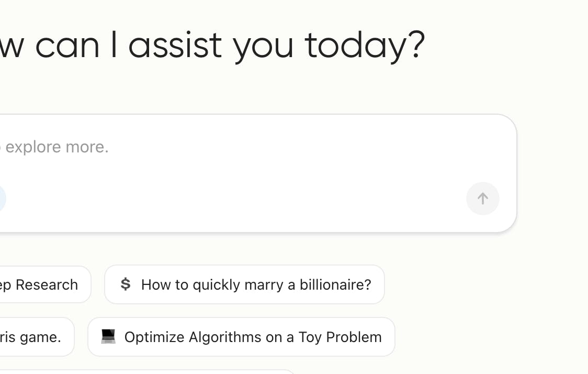Open the partially visible chip below Optimize Algorithms
This screenshot has width=588, height=374.
tap(146, 372)
